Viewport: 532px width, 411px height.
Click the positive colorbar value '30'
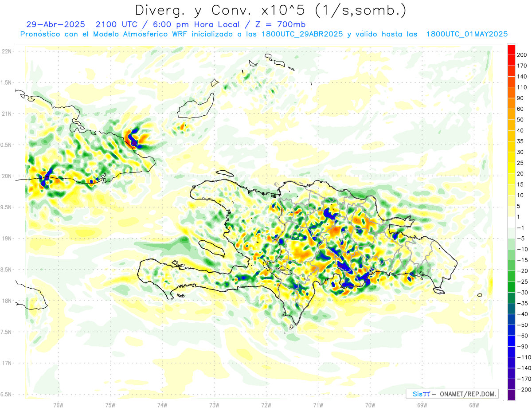point(521,153)
